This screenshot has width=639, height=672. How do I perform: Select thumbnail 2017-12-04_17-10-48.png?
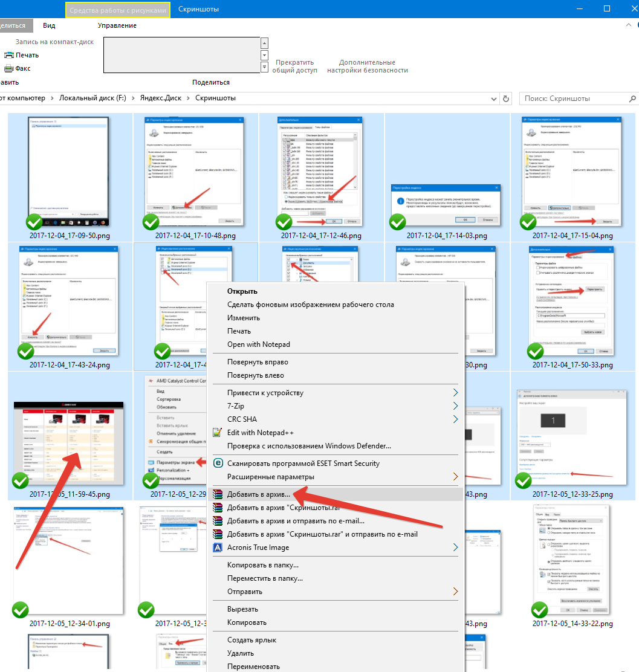(195, 172)
